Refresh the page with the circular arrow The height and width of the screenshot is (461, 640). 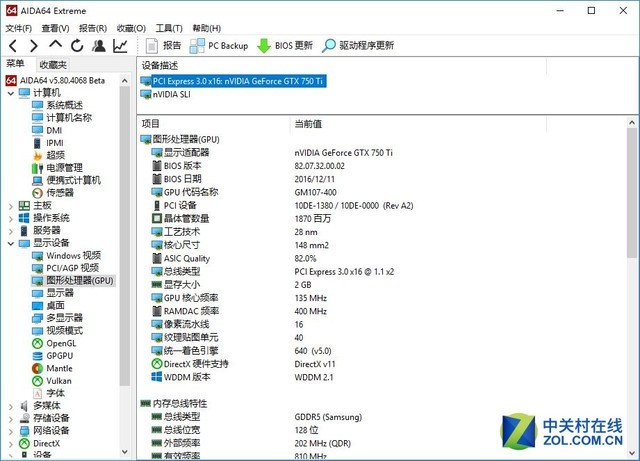tap(77, 46)
